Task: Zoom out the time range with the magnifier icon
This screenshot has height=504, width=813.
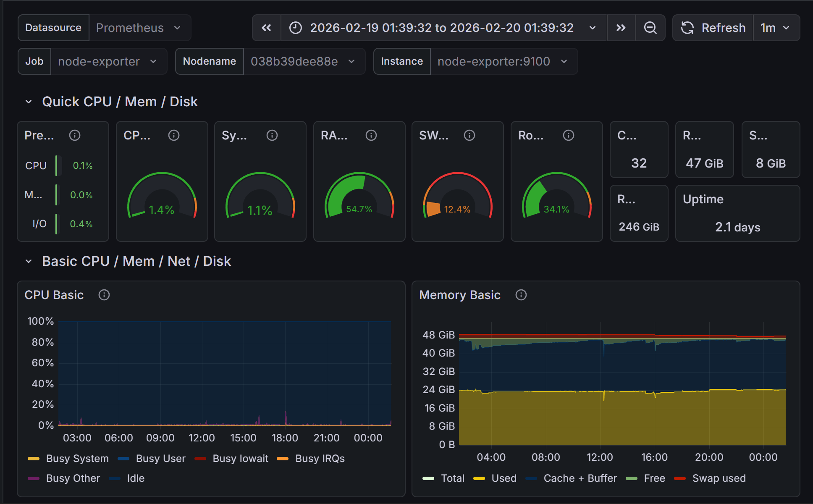Action: [650, 28]
